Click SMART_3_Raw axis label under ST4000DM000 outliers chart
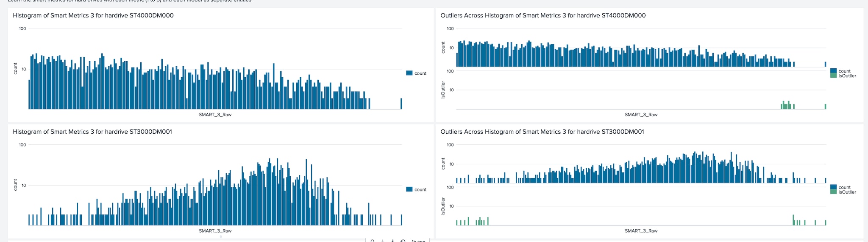Viewport: 868px width, 242px height. 641,115
